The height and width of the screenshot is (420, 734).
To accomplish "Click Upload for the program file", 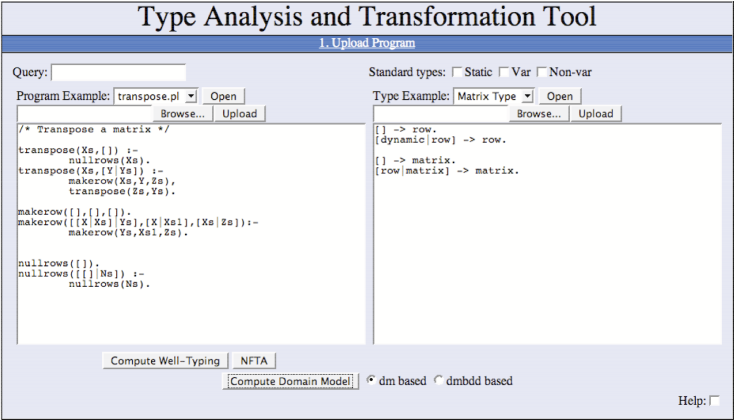I will [x=240, y=114].
